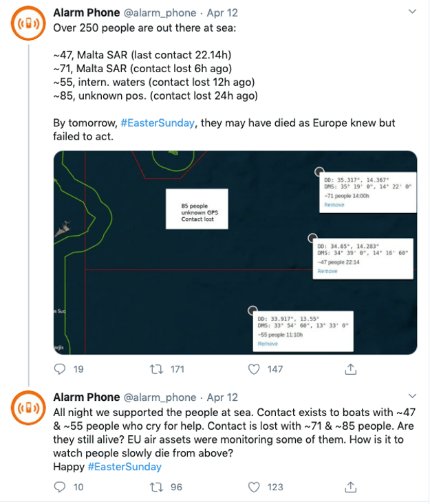Retweet the 'Over 250 people' tweet
The width and height of the screenshot is (430, 504).
pyautogui.click(x=158, y=369)
